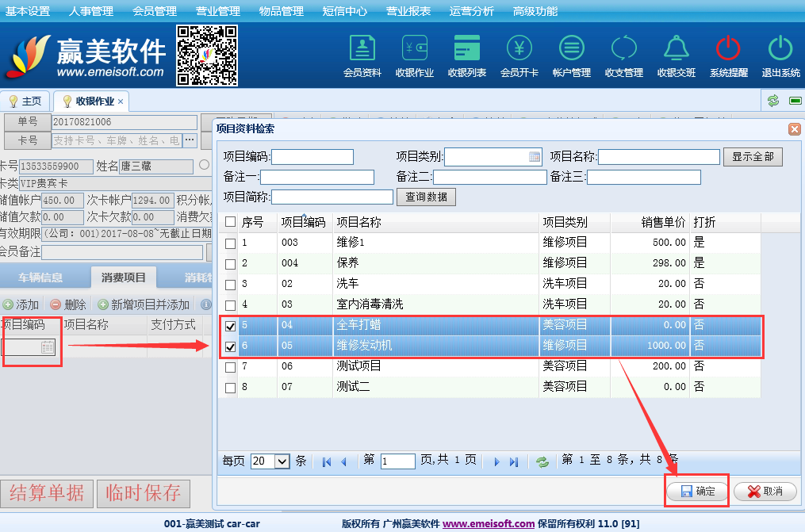The image size is (805, 532).
Task: Open the 营业管理 menu
Action: pos(217,11)
